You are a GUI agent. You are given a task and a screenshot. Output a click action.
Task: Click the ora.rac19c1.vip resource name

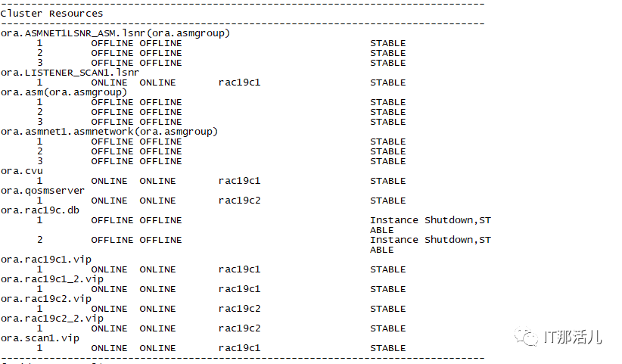point(45,260)
